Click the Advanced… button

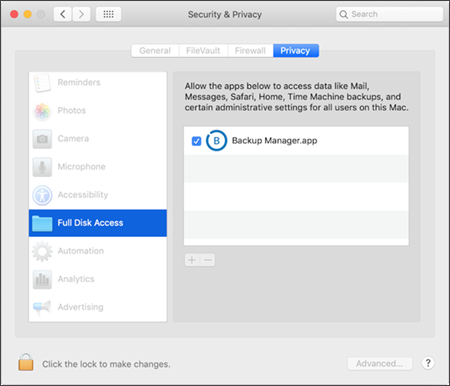380,363
